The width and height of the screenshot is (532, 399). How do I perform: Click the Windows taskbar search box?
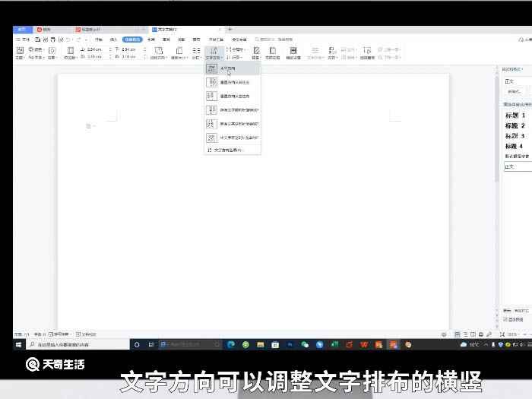78,345
